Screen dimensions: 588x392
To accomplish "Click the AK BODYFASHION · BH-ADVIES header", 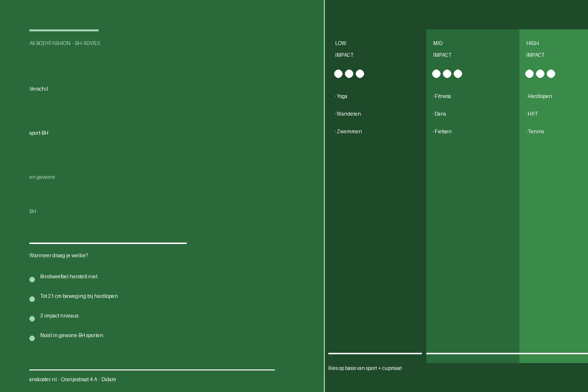I will (x=65, y=44).
